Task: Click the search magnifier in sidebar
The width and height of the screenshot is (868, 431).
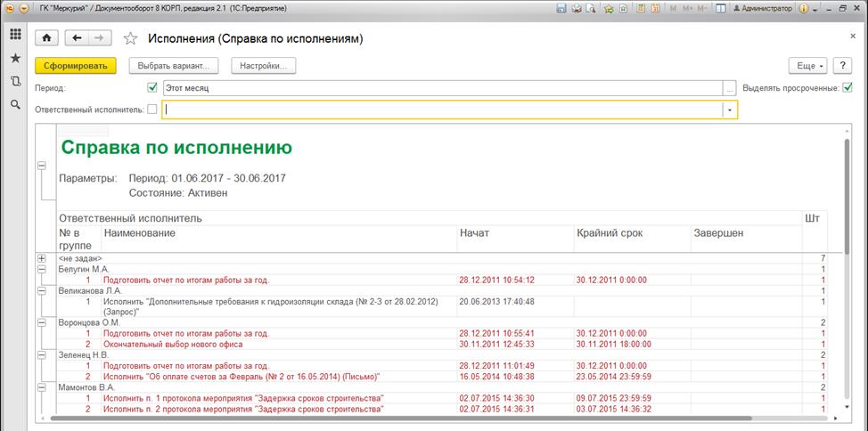Action: click(x=15, y=104)
